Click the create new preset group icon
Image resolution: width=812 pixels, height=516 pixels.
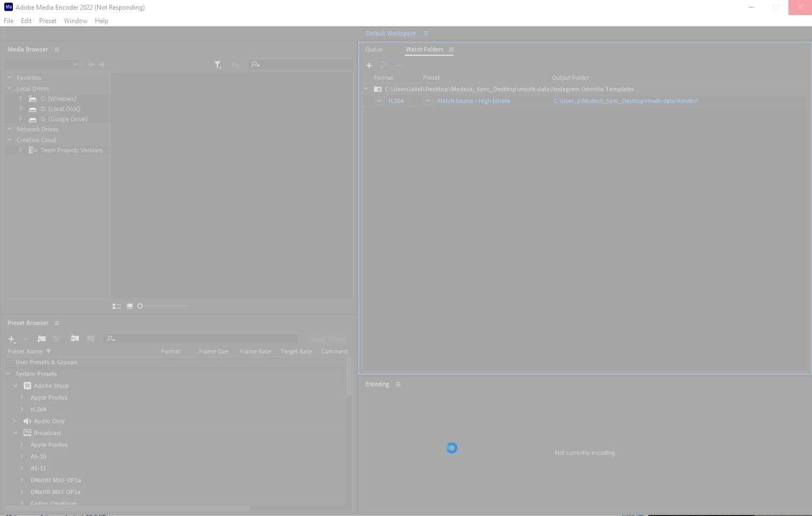click(x=41, y=339)
